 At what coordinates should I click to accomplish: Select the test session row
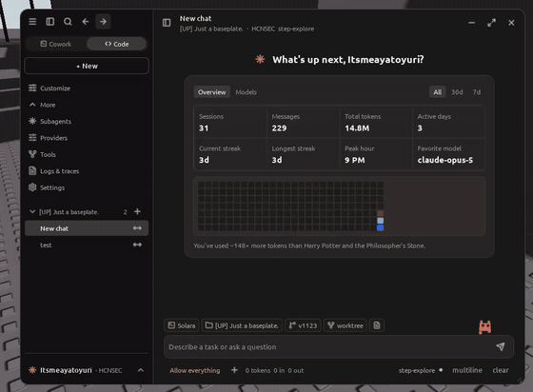87,245
